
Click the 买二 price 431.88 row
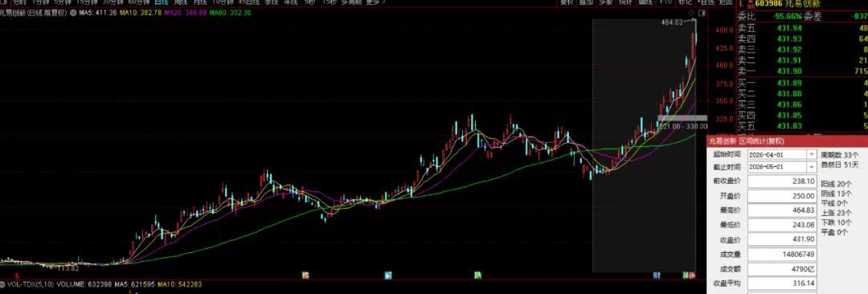[x=802, y=93]
